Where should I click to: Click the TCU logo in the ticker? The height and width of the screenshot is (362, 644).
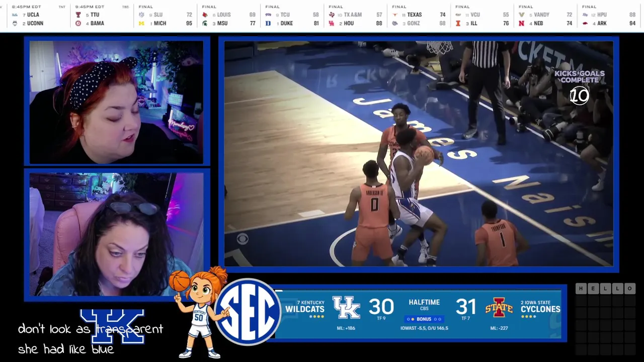pos(268,15)
